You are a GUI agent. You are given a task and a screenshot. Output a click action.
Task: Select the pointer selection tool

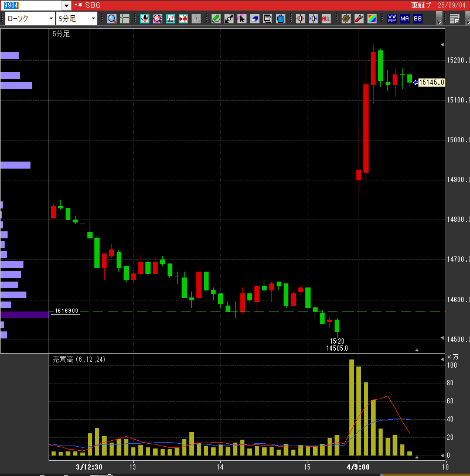coord(242,19)
